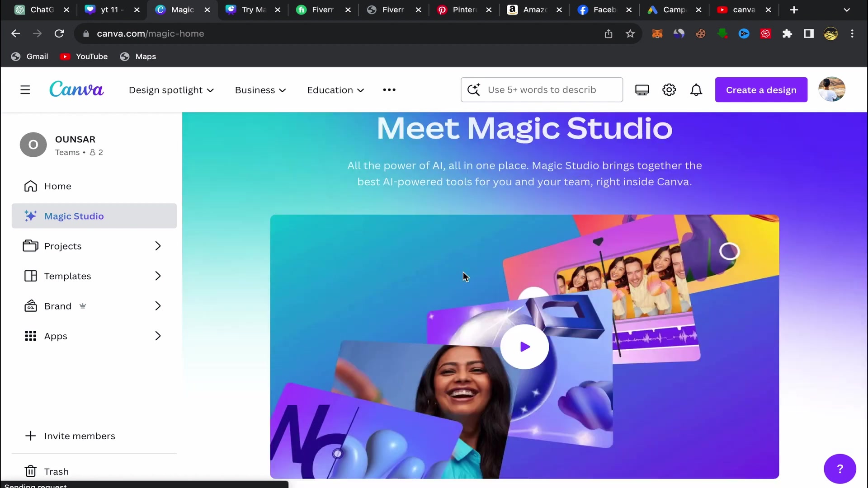Close the Magic tab
Screen dimensions: 868x488
[207, 9]
